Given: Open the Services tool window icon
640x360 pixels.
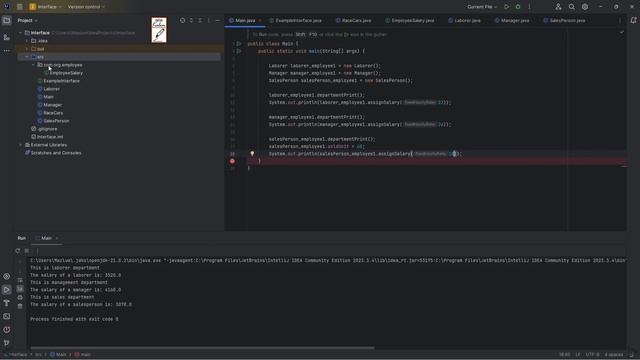Looking at the screenshot, I should pos(7,276).
